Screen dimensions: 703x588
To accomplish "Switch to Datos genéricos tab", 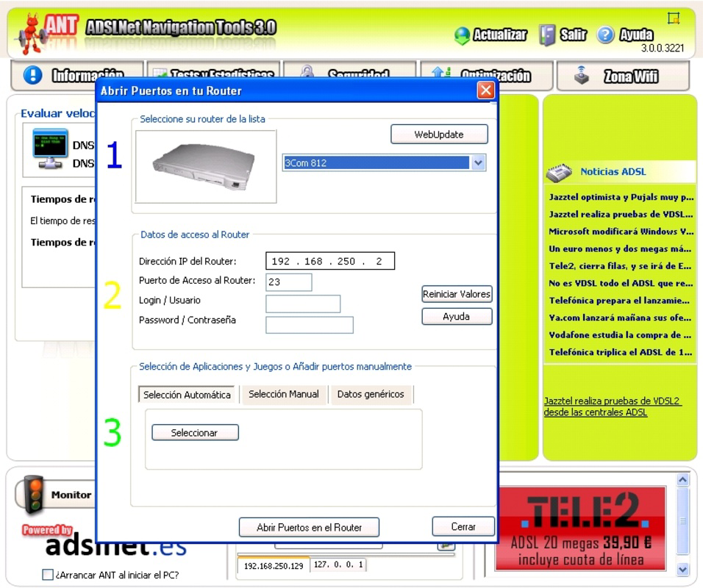I will (x=371, y=395).
